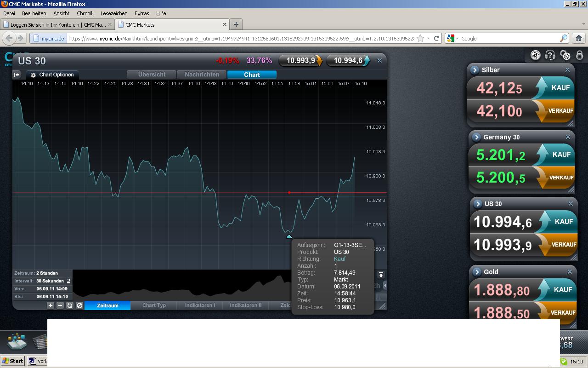Open the compass navigation icon
The height and width of the screenshot is (368, 588).
536,55
